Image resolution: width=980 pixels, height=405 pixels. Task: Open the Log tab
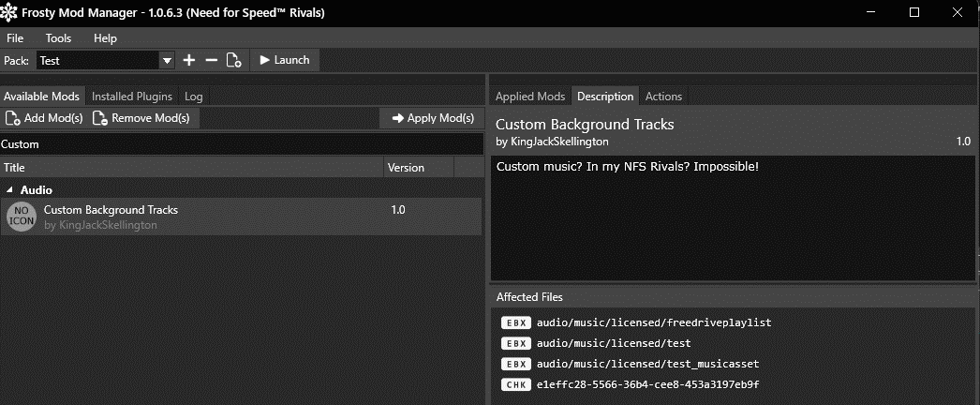[194, 97]
